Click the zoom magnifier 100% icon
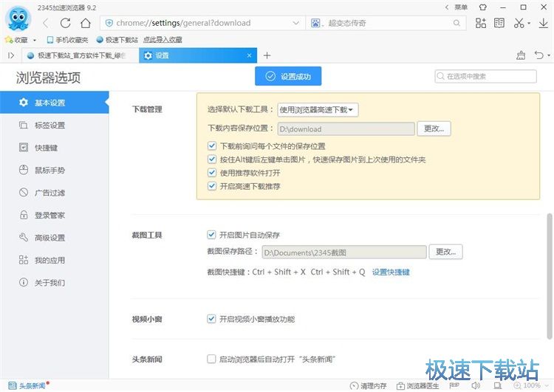The height and width of the screenshot is (392, 554). pyautogui.click(x=518, y=385)
